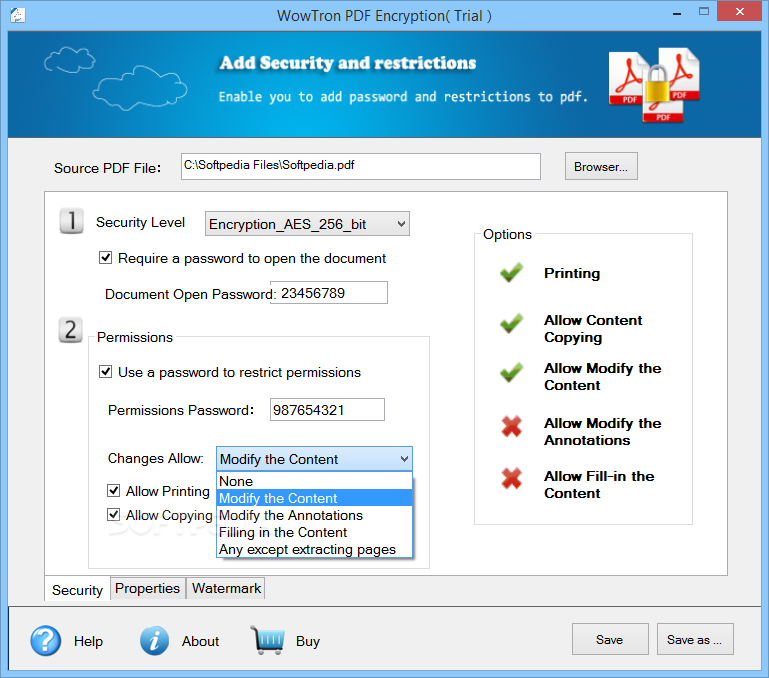Click the green check beside Allow Modify the Content
The image size is (769, 678).
(512, 372)
